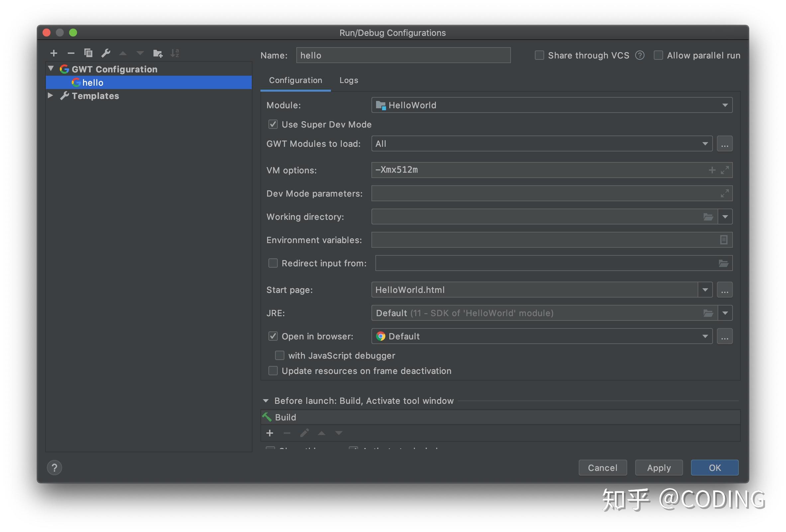This screenshot has width=786, height=532.
Task: Create a new run configuration with the plus icon
Action: pyautogui.click(x=54, y=53)
